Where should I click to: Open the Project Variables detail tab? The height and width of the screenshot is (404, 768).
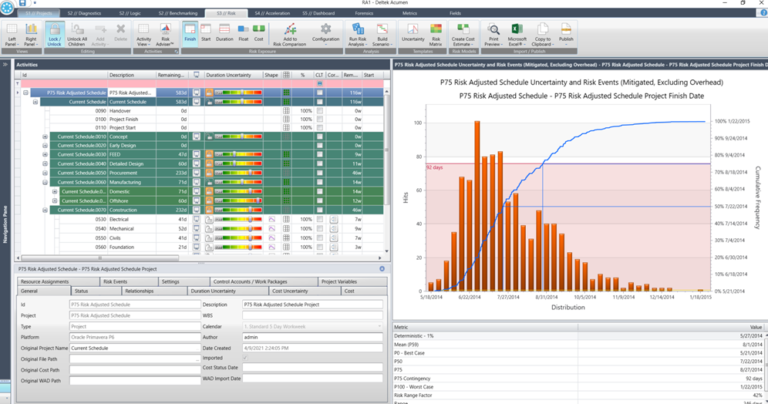click(x=352, y=282)
